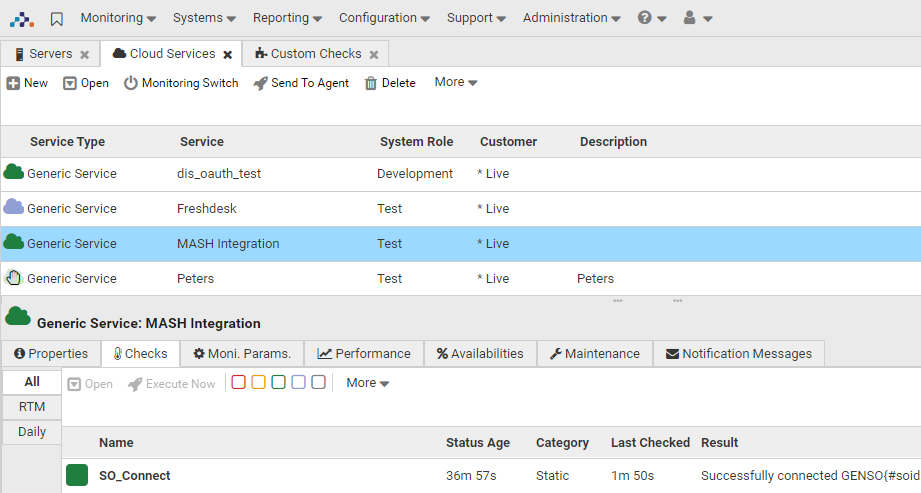The image size is (921, 493).
Task: Click the bookmark icon in top bar
Action: pos(57,18)
